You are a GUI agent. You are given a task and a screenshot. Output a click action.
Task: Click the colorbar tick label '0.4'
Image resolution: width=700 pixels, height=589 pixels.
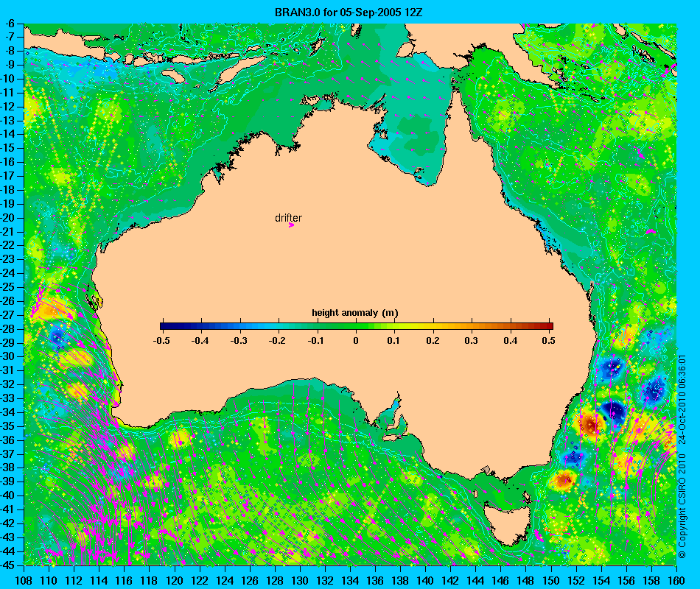pyautogui.click(x=511, y=340)
